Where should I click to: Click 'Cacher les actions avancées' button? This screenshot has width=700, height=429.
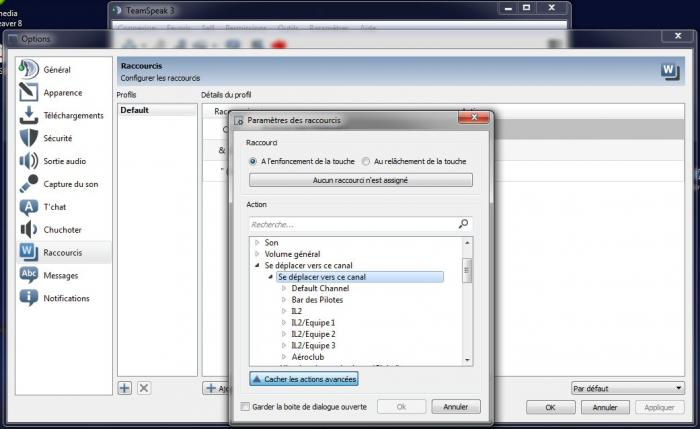pyautogui.click(x=304, y=379)
